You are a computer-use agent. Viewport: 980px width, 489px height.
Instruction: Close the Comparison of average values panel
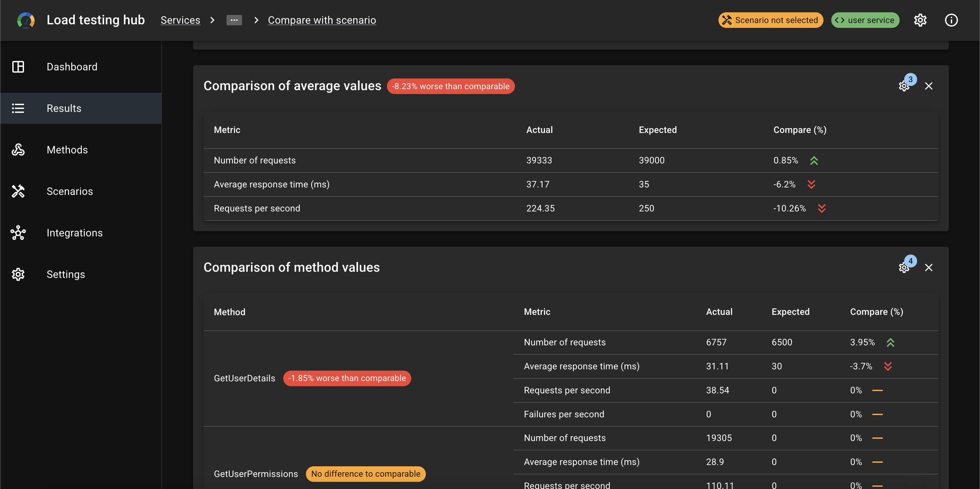point(929,86)
